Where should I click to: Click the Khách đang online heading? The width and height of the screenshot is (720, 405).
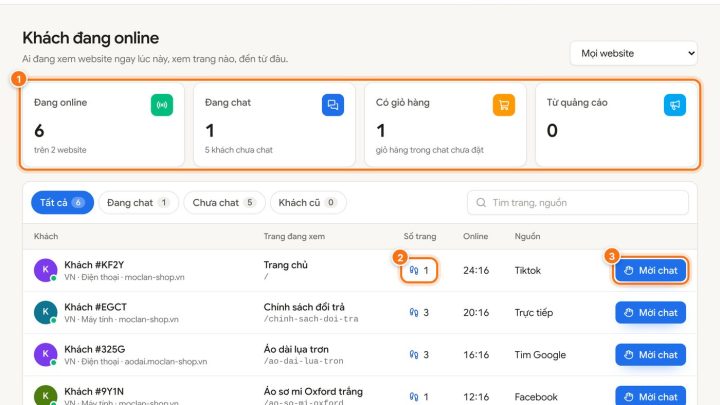90,38
